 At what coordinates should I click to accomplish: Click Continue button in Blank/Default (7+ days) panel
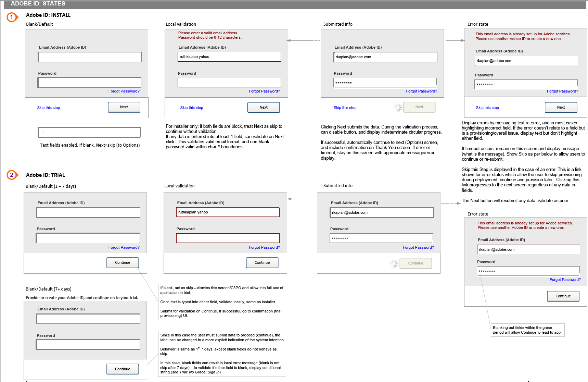pos(123,369)
